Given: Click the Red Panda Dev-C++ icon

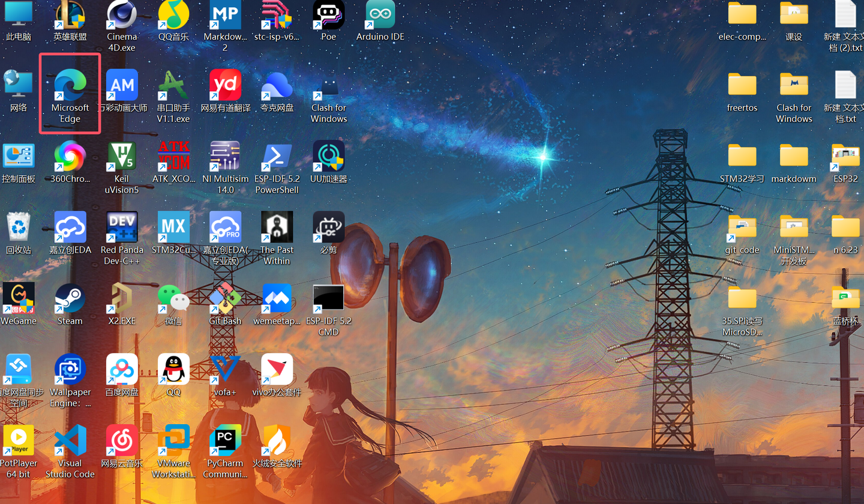Looking at the screenshot, I should [x=122, y=227].
